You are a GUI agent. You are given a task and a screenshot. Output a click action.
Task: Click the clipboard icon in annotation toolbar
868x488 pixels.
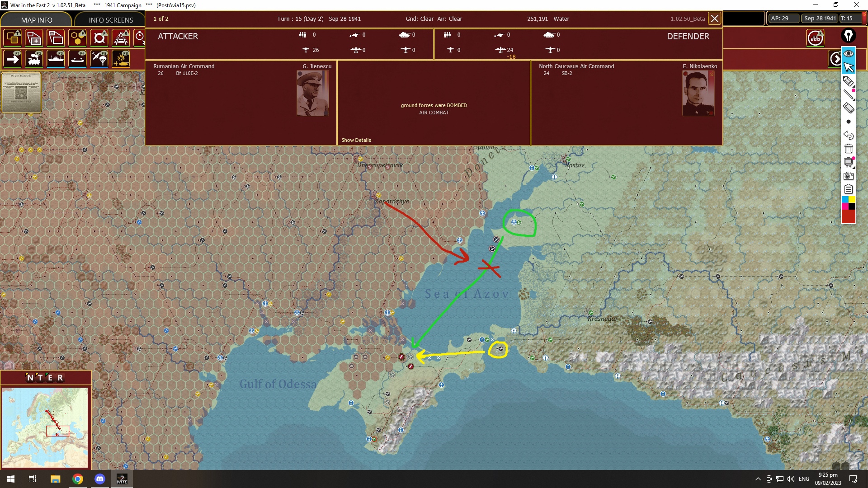849,189
